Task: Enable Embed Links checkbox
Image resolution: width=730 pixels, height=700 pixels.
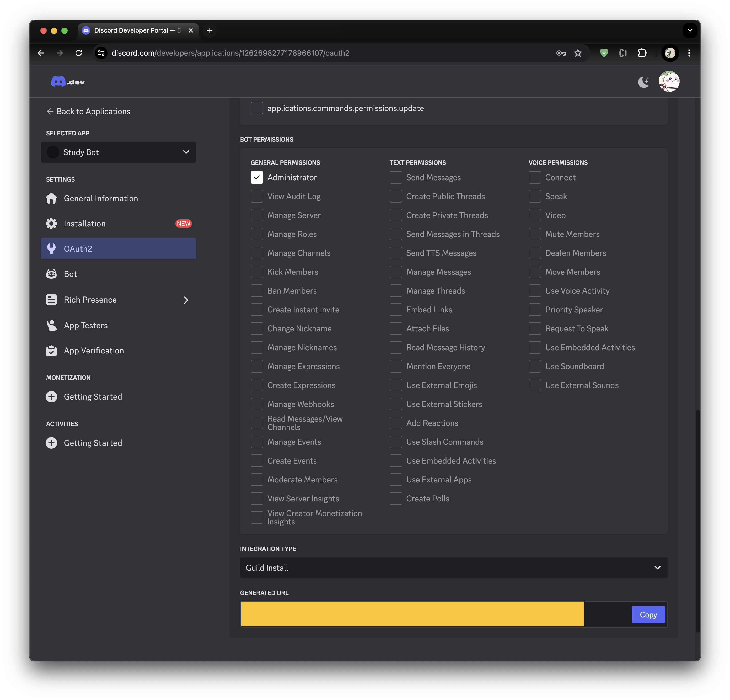Action: point(396,310)
